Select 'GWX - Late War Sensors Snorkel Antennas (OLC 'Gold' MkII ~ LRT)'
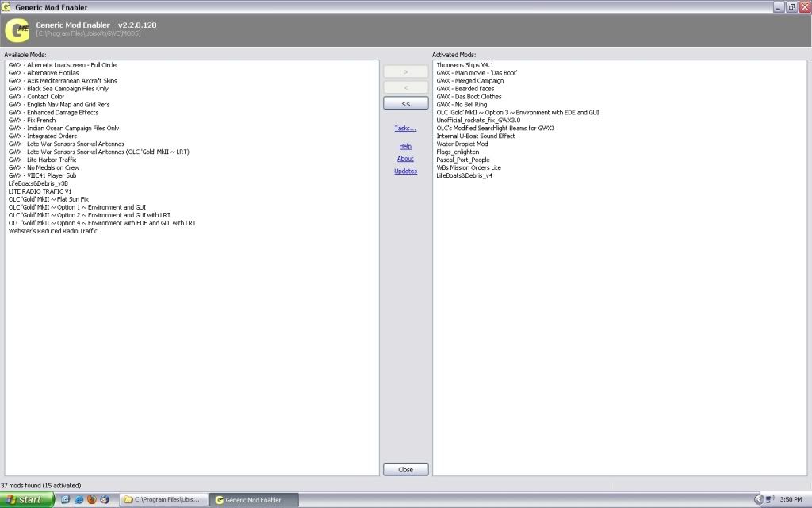Screen dimensions: 812x508 pyautogui.click(x=99, y=152)
